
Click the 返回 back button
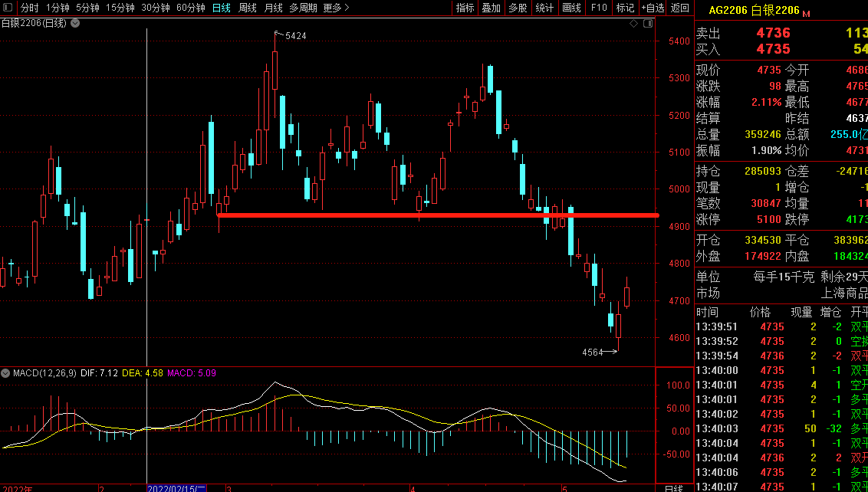pos(680,8)
